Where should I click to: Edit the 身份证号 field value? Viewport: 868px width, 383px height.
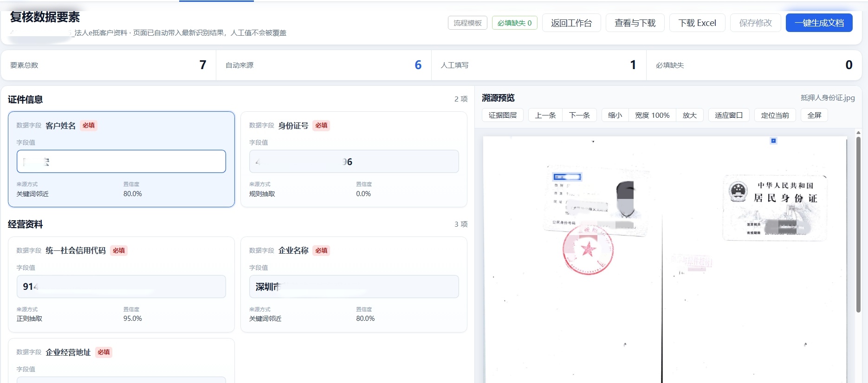point(354,161)
